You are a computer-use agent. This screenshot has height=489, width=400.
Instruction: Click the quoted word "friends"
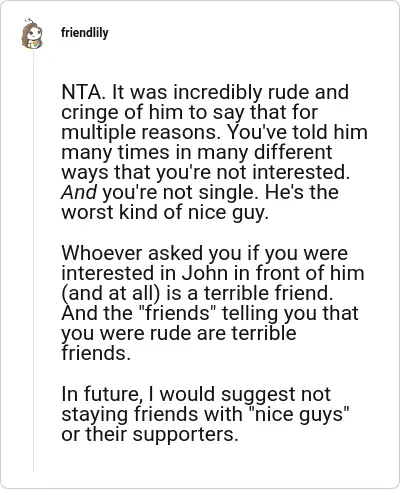(x=177, y=313)
